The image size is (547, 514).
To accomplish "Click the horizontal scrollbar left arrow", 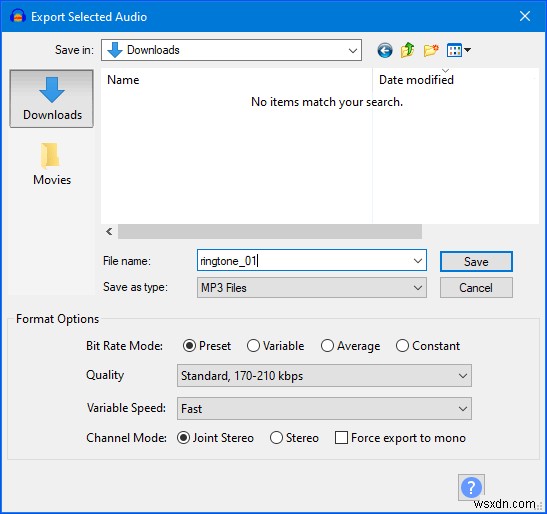I will coord(109,231).
